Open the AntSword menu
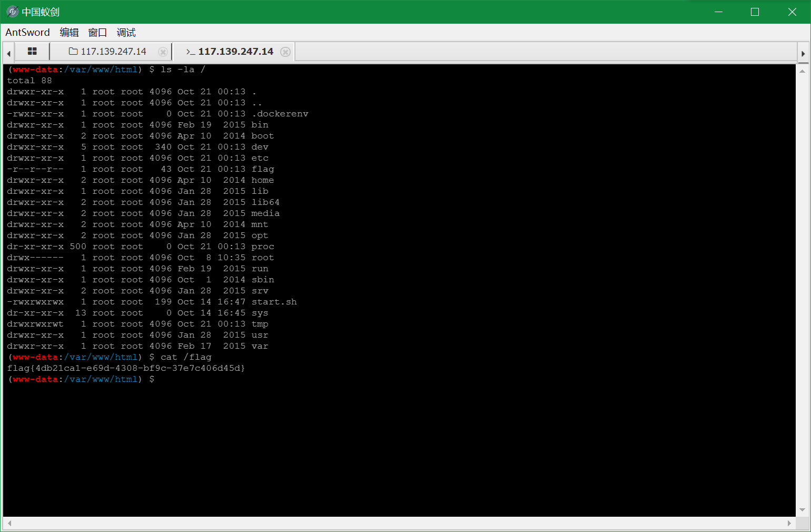The height and width of the screenshot is (532, 811). [x=27, y=32]
